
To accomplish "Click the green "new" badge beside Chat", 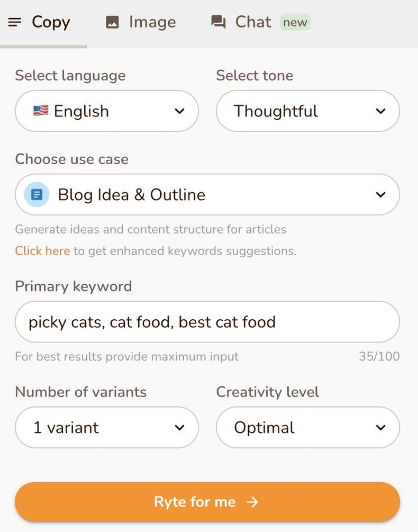I will coord(295,22).
